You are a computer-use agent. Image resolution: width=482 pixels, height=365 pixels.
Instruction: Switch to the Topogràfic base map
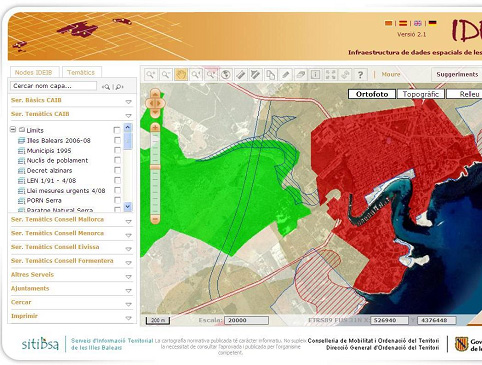coord(421,94)
